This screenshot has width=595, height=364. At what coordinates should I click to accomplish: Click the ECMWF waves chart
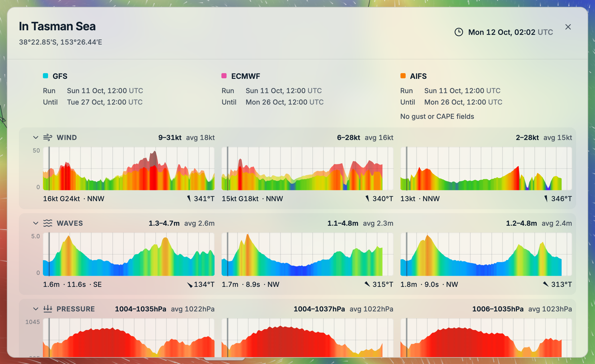coord(308,254)
